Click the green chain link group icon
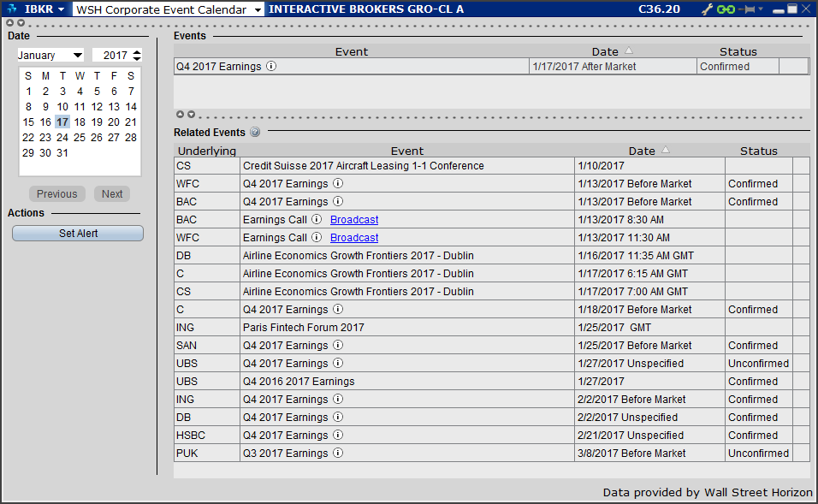The image size is (818, 504). pyautogui.click(x=726, y=9)
